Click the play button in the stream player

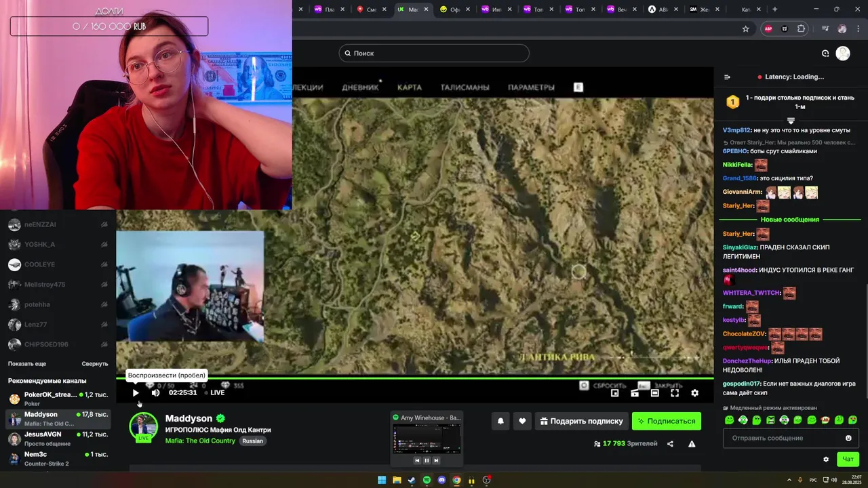click(x=136, y=392)
